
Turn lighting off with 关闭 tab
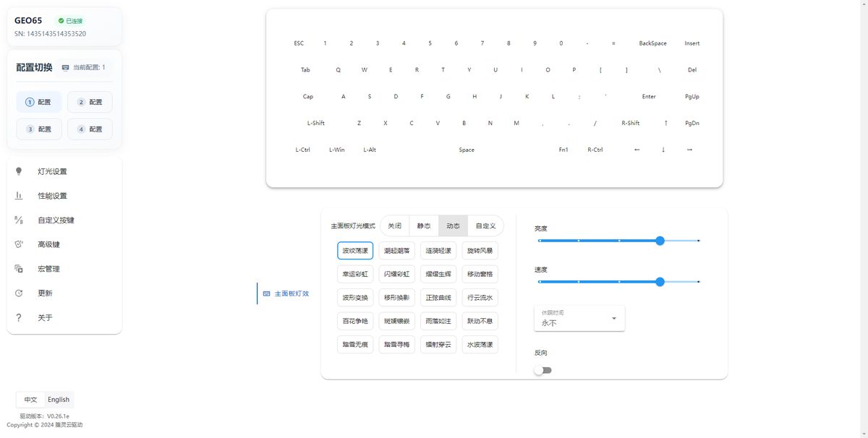click(394, 226)
